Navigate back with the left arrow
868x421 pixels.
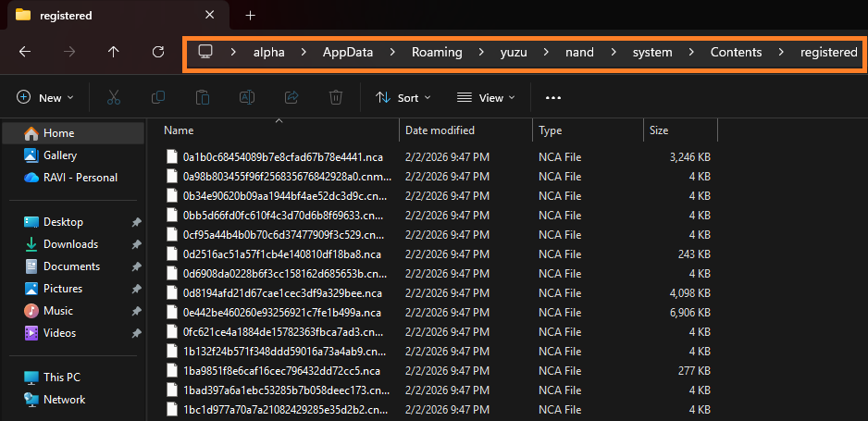pos(25,52)
